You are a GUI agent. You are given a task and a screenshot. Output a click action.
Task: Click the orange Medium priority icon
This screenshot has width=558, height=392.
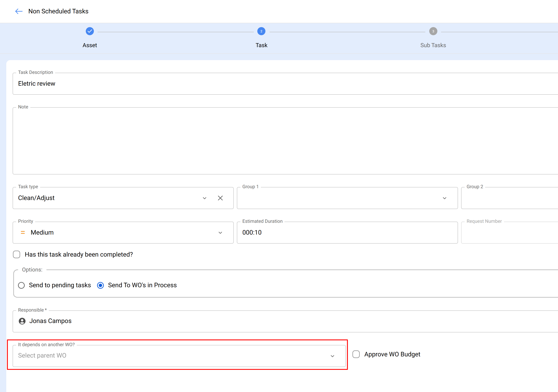pos(23,232)
